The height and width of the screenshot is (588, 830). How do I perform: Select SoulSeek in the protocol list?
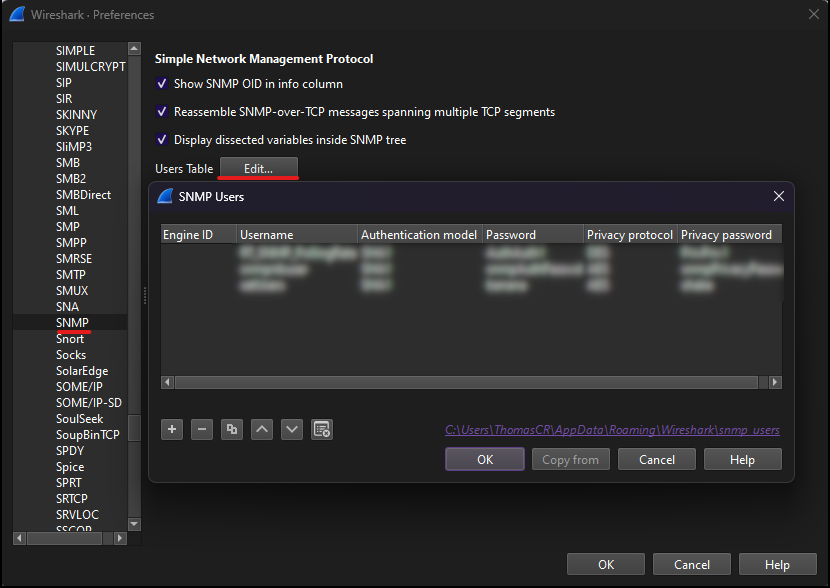tap(79, 419)
